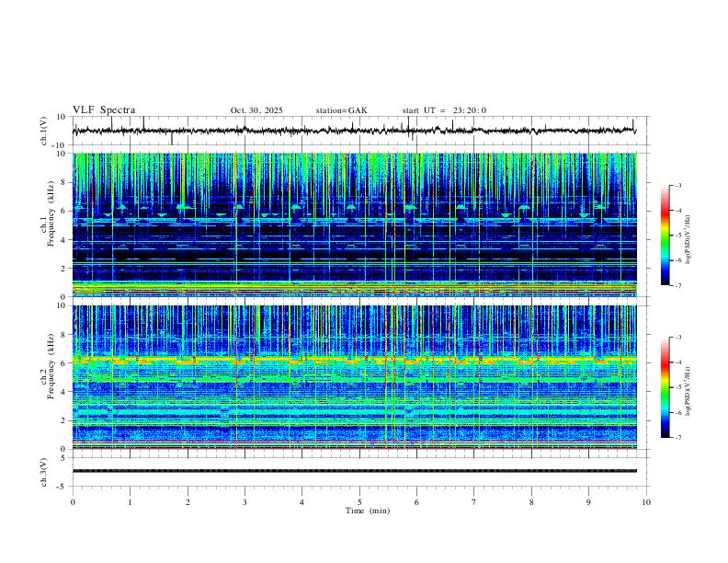Image resolution: width=728 pixels, height=563 pixels.
Task: Click the ch.1 waveform trace panel
Action: tap(360, 131)
